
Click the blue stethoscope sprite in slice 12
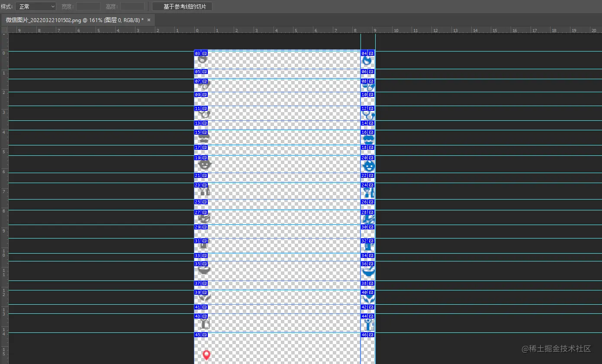[369, 115]
